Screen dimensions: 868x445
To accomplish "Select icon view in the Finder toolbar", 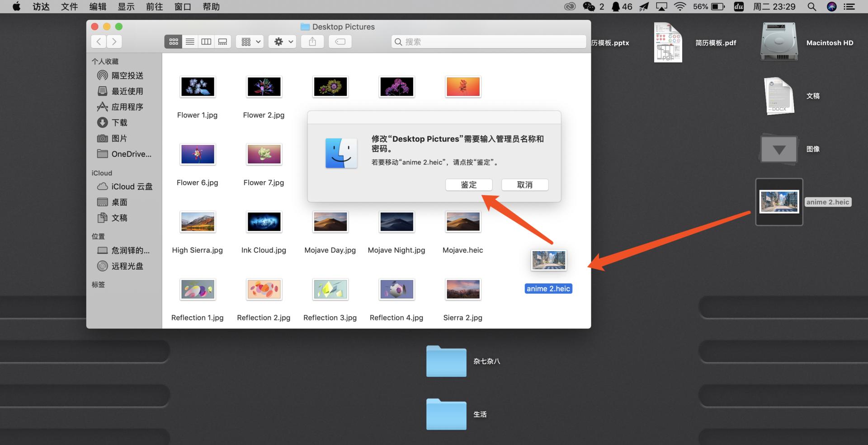I will pyautogui.click(x=173, y=41).
